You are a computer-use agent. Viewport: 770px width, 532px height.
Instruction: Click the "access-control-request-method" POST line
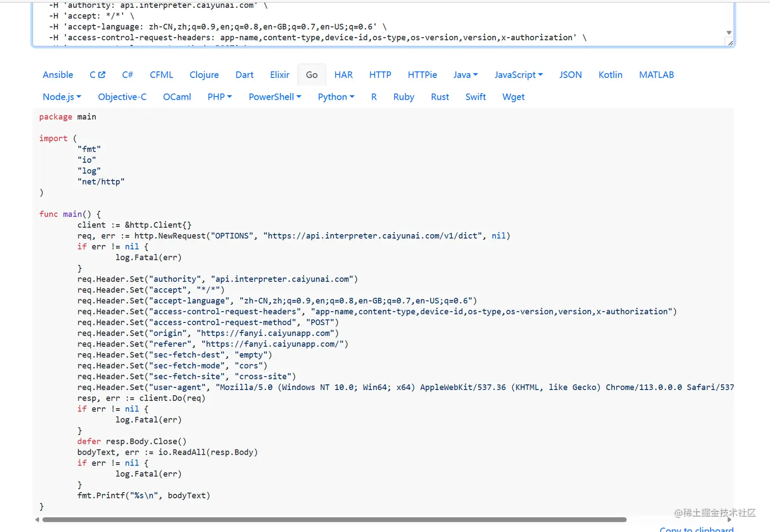point(208,322)
